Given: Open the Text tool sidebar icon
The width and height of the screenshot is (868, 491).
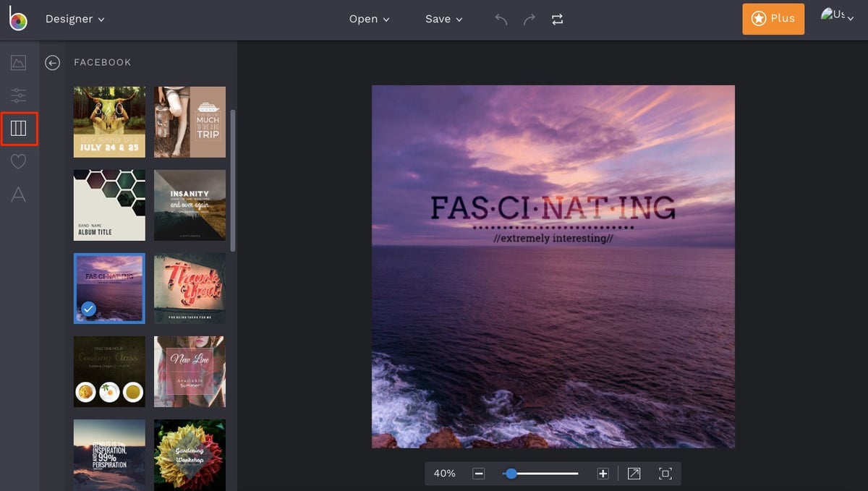Looking at the screenshot, I should click(19, 194).
